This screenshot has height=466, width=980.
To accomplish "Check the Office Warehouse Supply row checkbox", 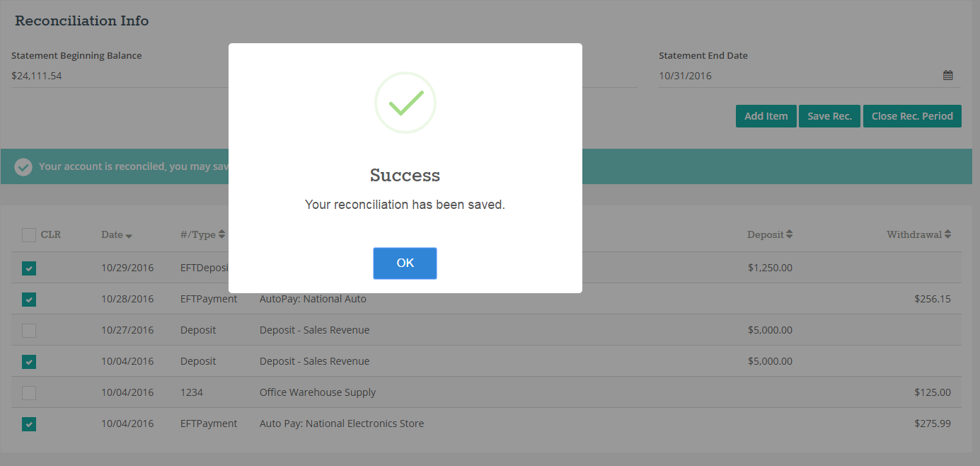I will (x=28, y=393).
